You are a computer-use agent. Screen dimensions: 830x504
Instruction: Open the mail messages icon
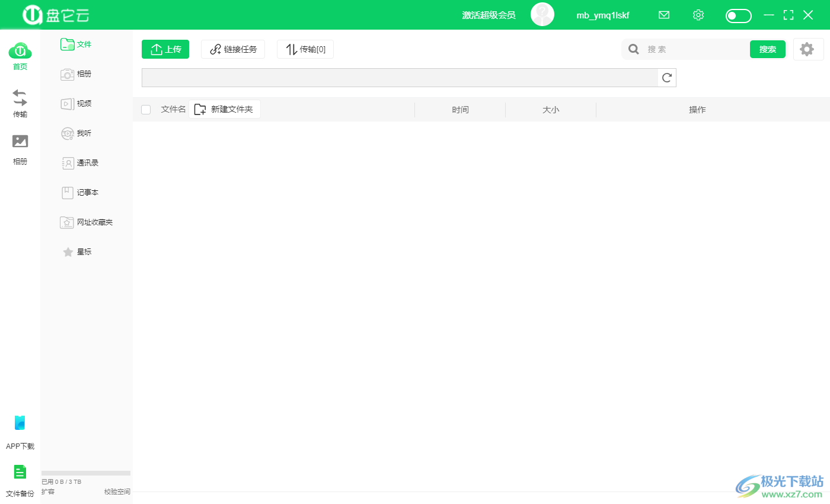664,15
